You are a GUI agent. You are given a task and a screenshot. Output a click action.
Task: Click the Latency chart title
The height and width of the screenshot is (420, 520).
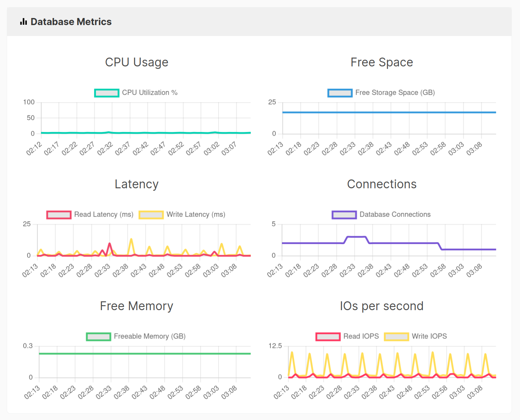pos(137,184)
